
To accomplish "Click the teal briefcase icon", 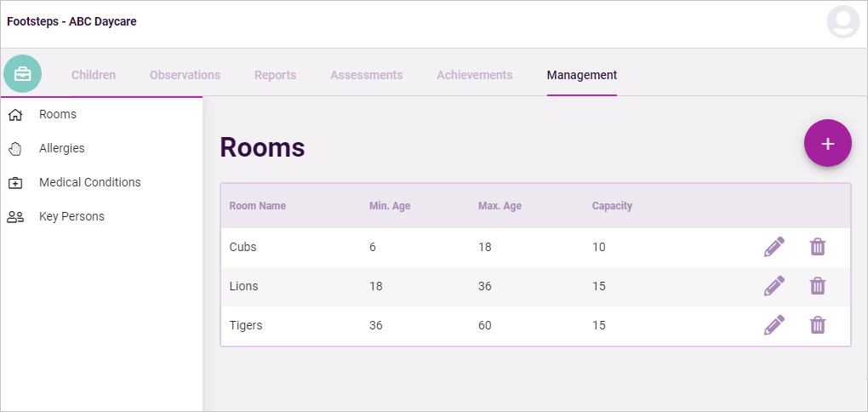I will (23, 74).
